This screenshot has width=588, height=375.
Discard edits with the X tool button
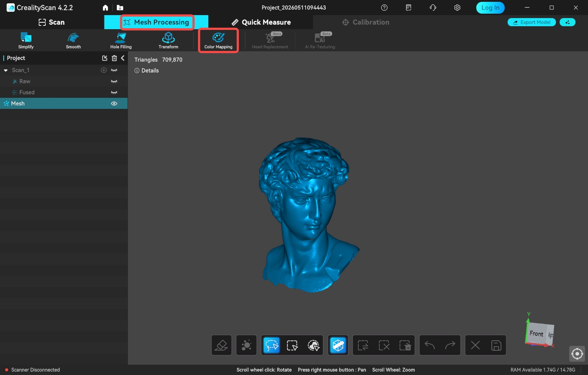pos(476,345)
